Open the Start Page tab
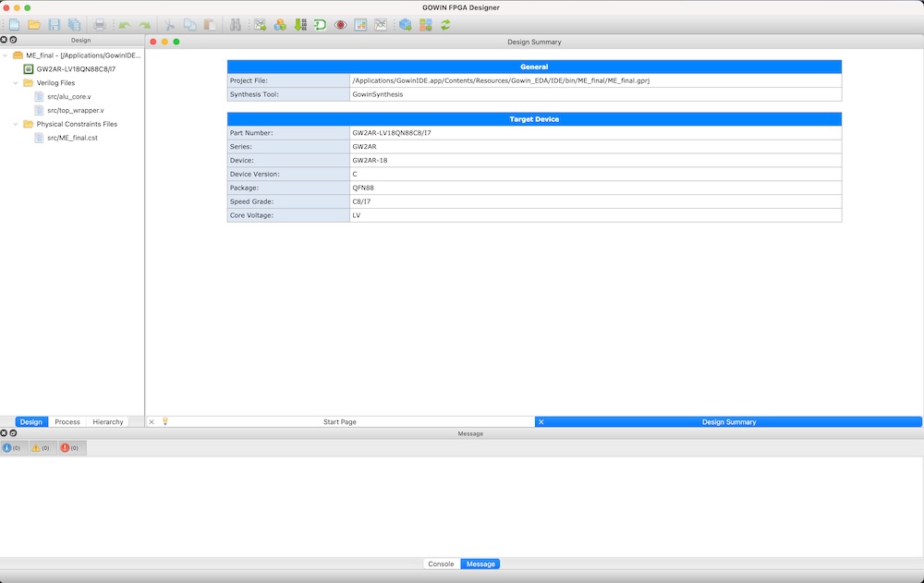This screenshot has width=924, height=583. click(x=339, y=422)
